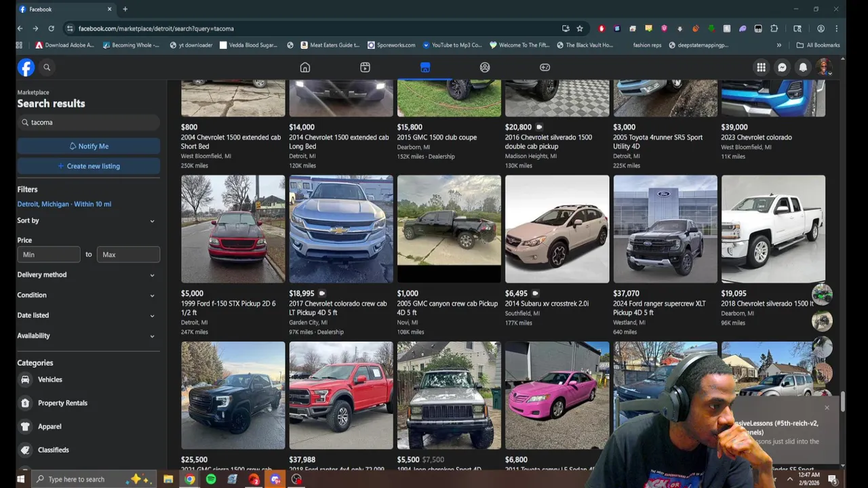This screenshot has height=488, width=868.
Task: Open account profile picture menu
Action: click(x=824, y=67)
